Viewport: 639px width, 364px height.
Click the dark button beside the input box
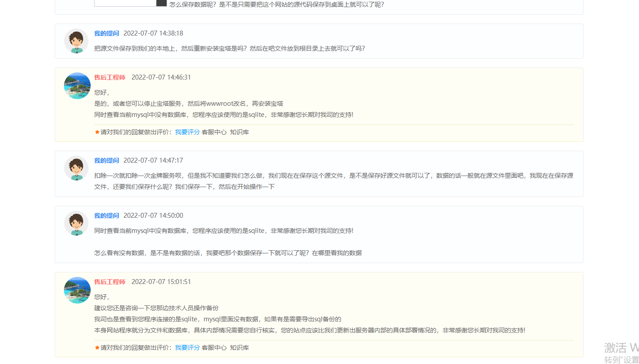pyautogui.click(x=160, y=2)
